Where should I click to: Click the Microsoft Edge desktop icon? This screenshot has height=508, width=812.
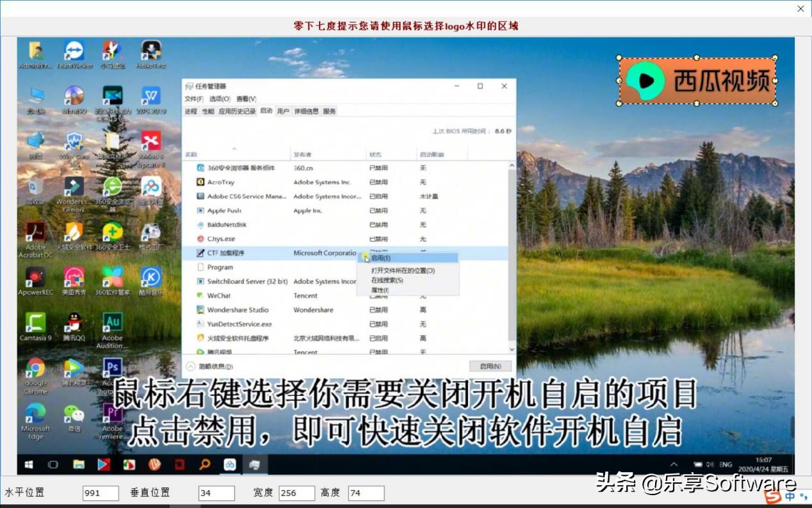[x=35, y=422]
